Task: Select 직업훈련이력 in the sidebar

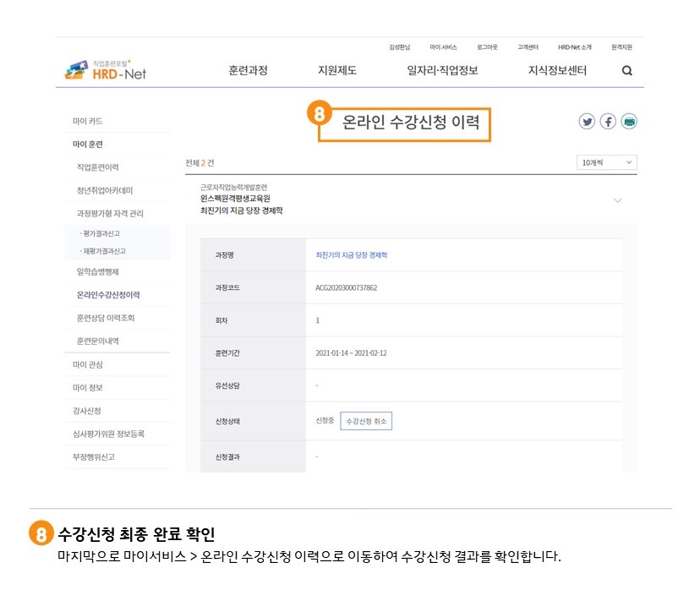Action: (97, 167)
